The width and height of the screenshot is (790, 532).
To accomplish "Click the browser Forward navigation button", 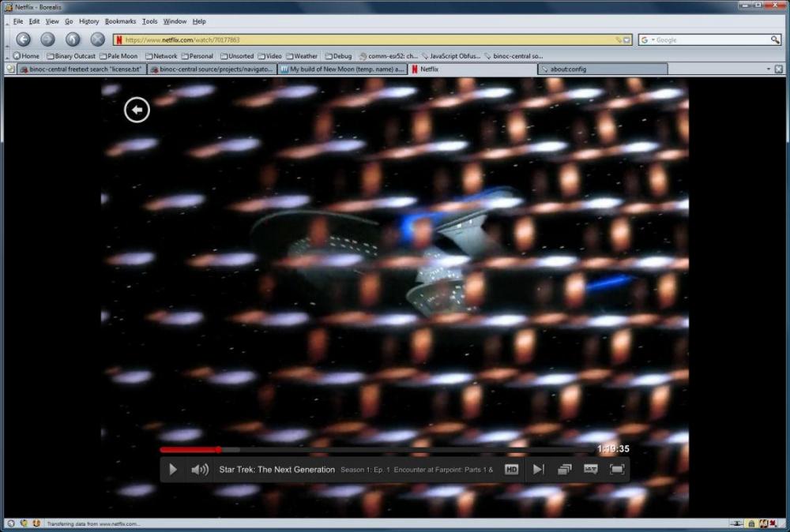I will tap(48, 39).
